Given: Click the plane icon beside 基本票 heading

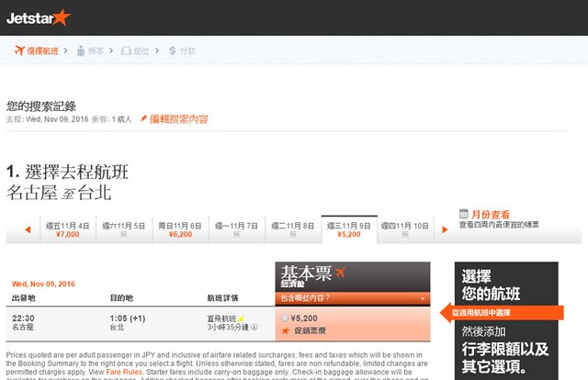Looking at the screenshot, I should tap(340, 272).
